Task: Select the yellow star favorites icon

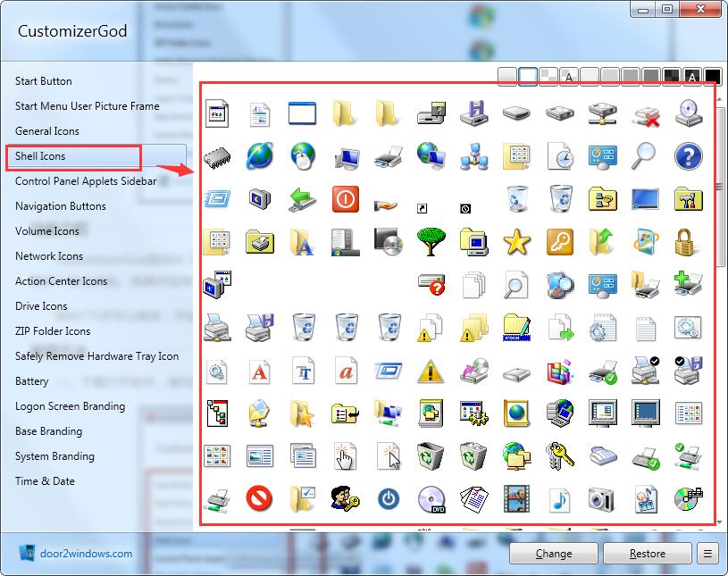Action: (517, 242)
